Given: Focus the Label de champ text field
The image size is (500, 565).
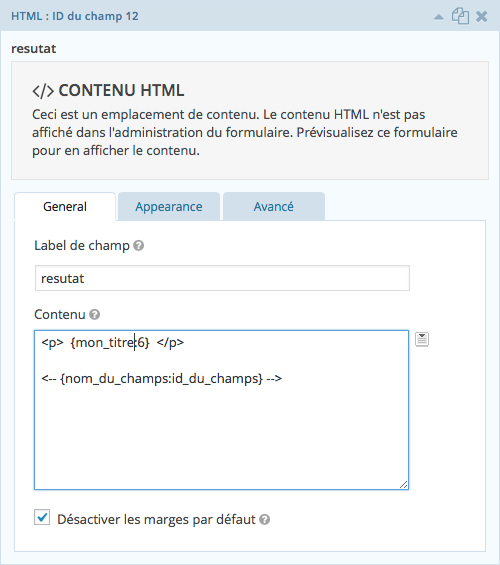Looking at the screenshot, I should (222, 278).
